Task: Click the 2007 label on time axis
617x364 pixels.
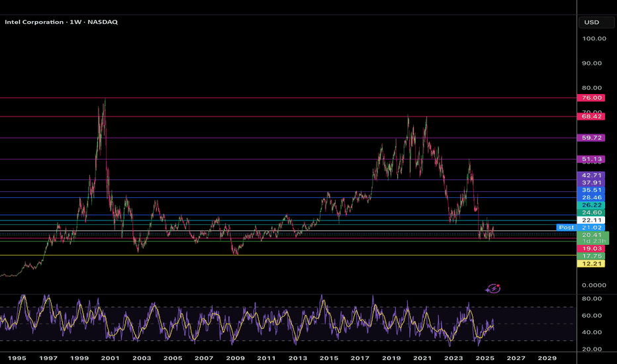Action: point(204,358)
